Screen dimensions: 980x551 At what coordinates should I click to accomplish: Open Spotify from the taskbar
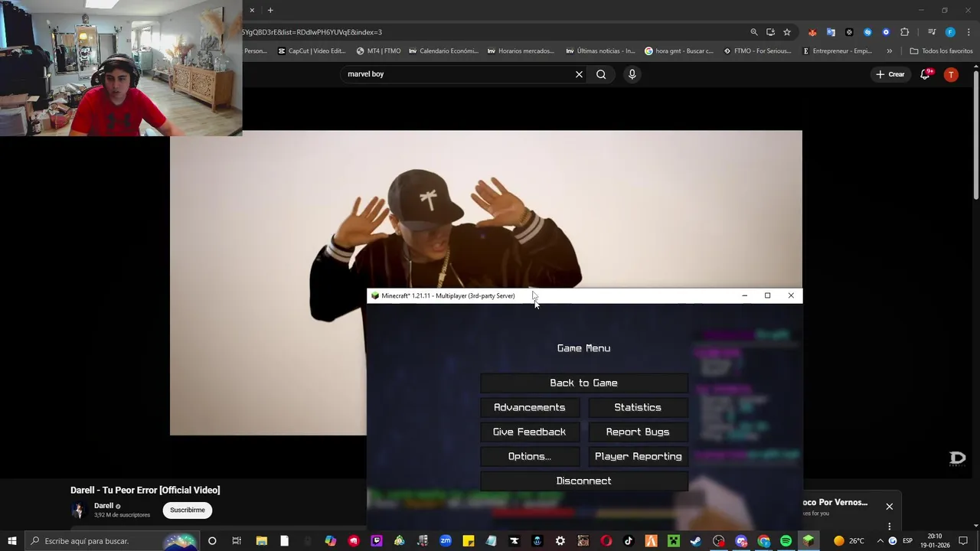[786, 541]
